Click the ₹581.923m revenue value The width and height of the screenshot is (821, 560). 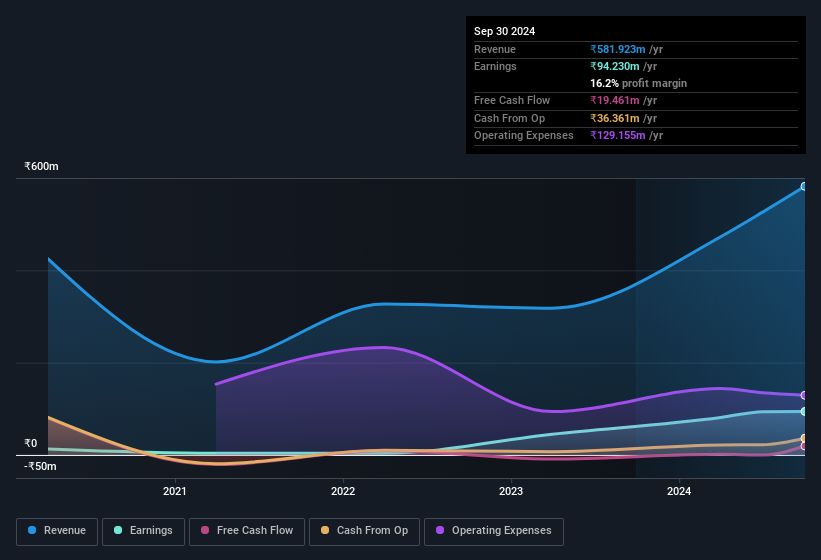tap(618, 49)
